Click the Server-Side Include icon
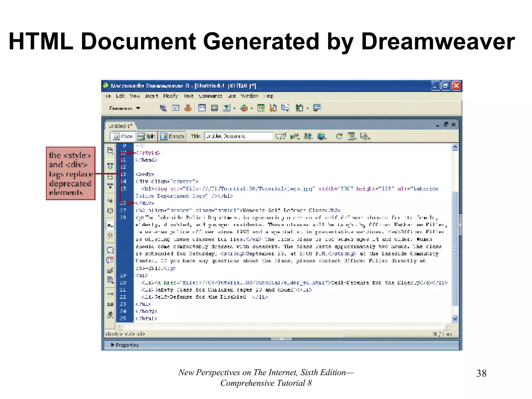Viewport: 532px width, 399px height. coord(273,108)
